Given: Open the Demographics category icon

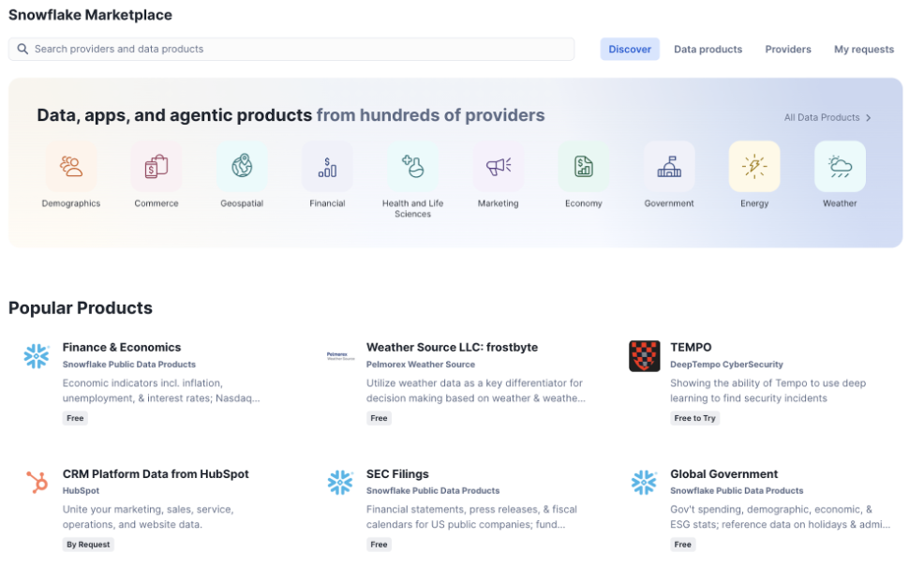Looking at the screenshot, I should click(x=71, y=166).
